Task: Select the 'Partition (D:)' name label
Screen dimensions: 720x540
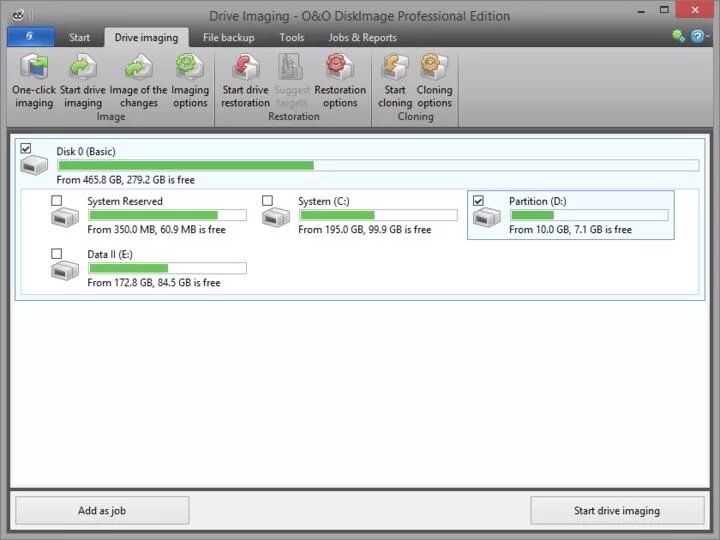Action: [538, 201]
